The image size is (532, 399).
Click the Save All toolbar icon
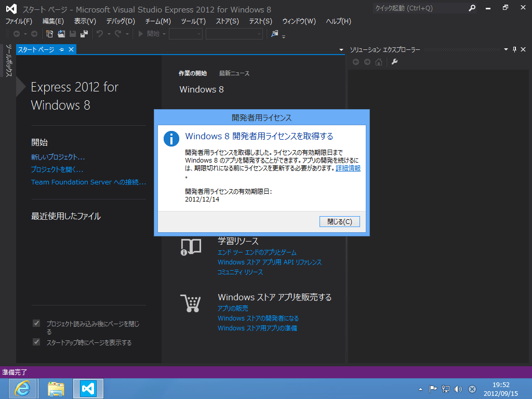pos(84,34)
